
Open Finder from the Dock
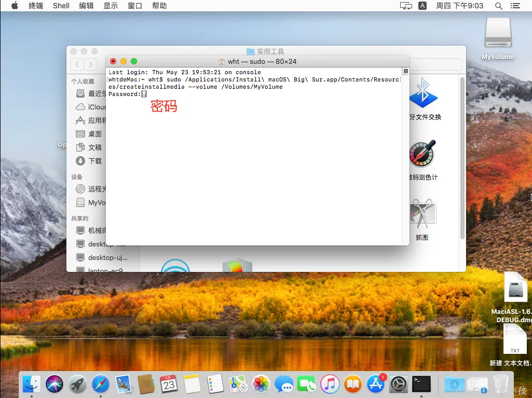point(32,384)
